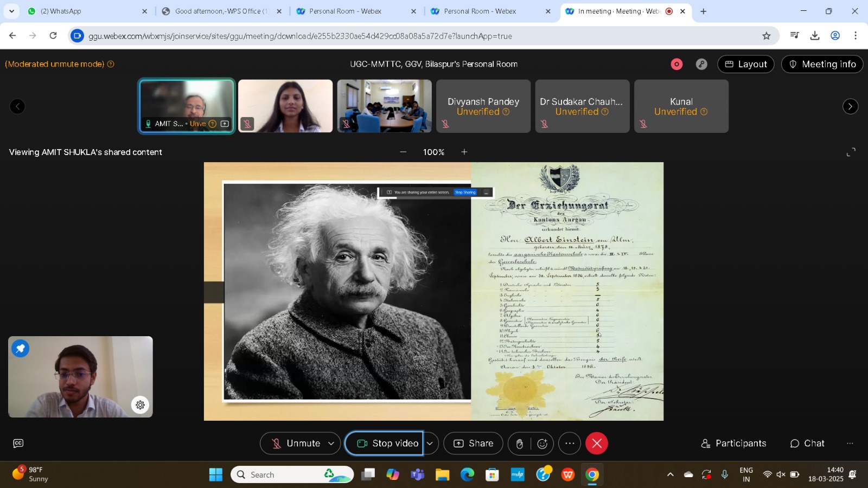Open clock showing 14:40 18-03-2025
Screen dimensions: 868x488
tap(826, 474)
